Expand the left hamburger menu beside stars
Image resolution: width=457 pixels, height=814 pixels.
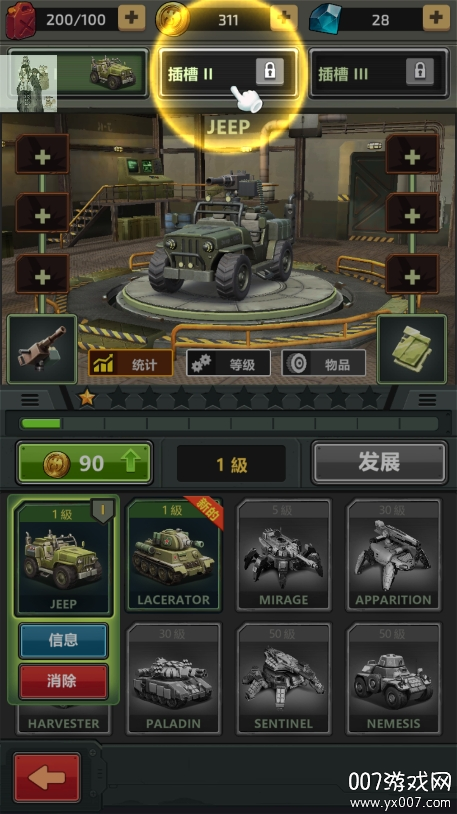point(30,399)
